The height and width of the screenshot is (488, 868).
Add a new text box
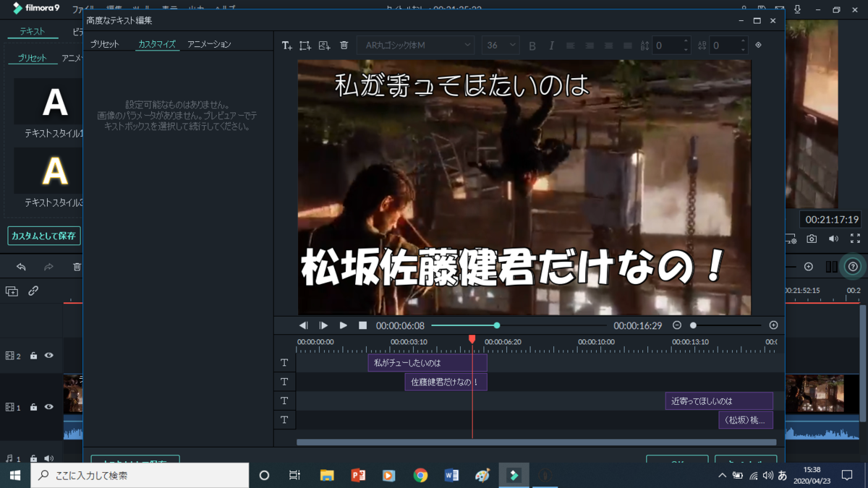[x=286, y=46]
